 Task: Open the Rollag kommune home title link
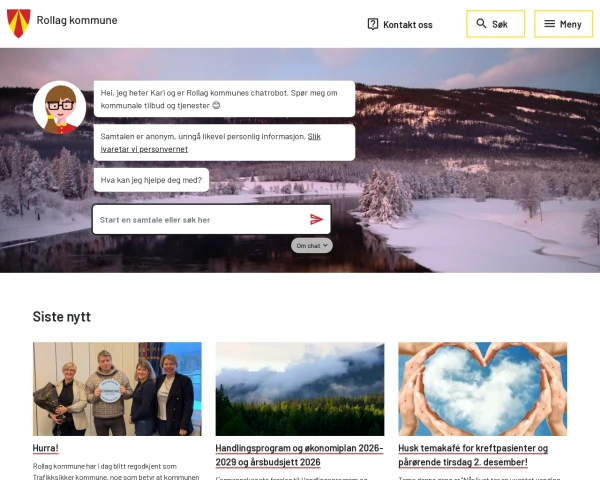coord(76,20)
